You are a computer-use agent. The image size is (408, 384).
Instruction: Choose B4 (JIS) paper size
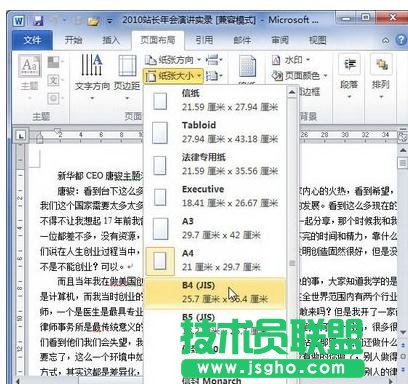pos(216,292)
